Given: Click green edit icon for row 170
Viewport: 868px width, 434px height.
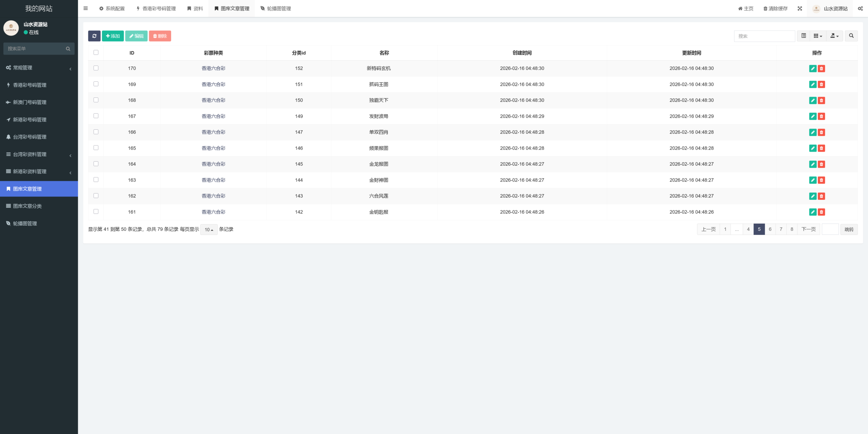Looking at the screenshot, I should [x=813, y=69].
